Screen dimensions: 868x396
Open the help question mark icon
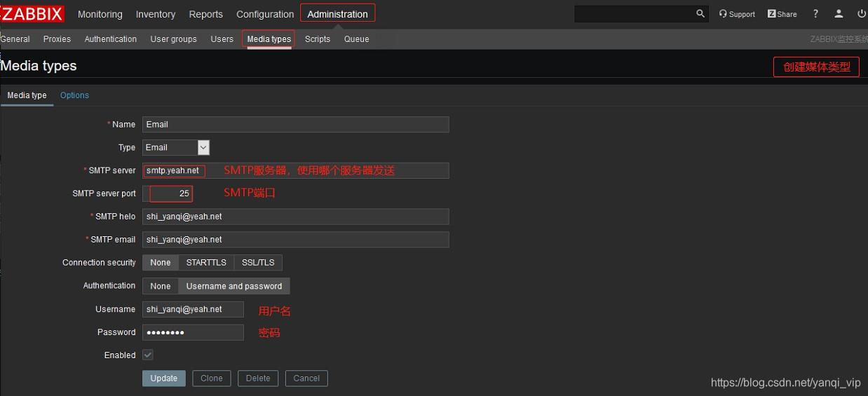click(815, 14)
